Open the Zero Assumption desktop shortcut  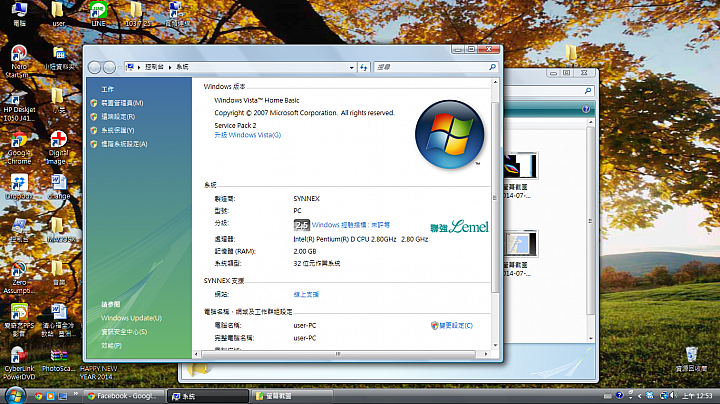[x=19, y=278]
